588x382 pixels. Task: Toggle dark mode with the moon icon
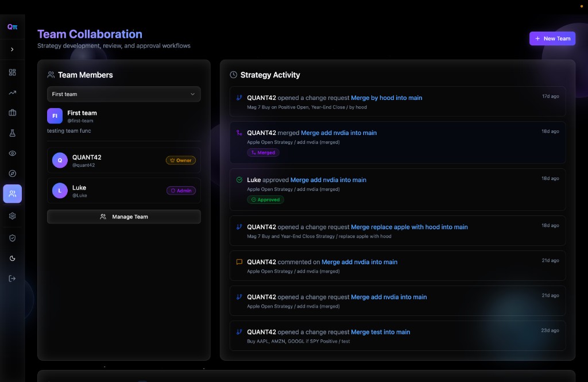coord(13,258)
